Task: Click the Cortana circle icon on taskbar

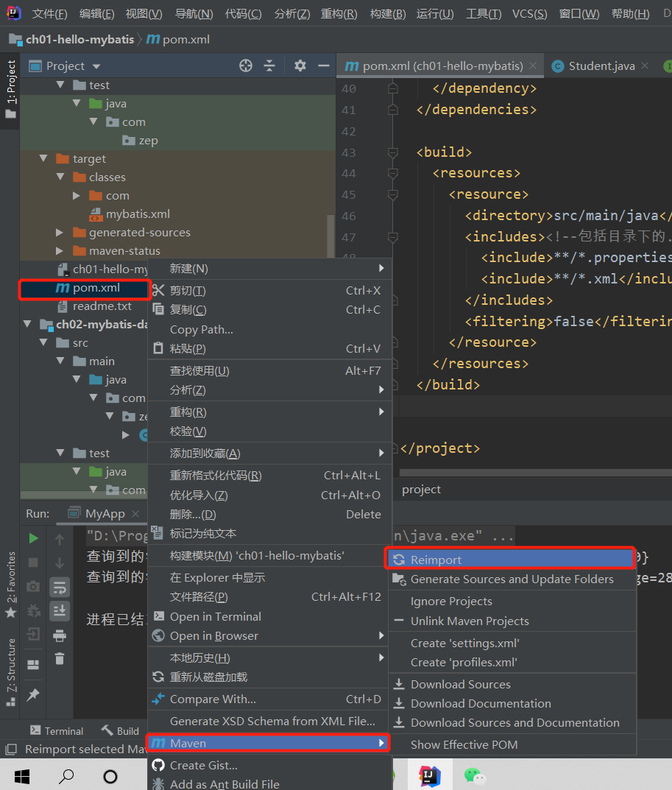Action: pyautogui.click(x=110, y=777)
